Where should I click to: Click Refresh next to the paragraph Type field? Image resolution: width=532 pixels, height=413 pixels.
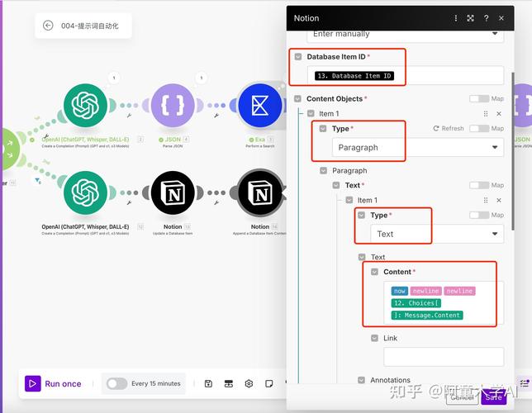(x=448, y=129)
